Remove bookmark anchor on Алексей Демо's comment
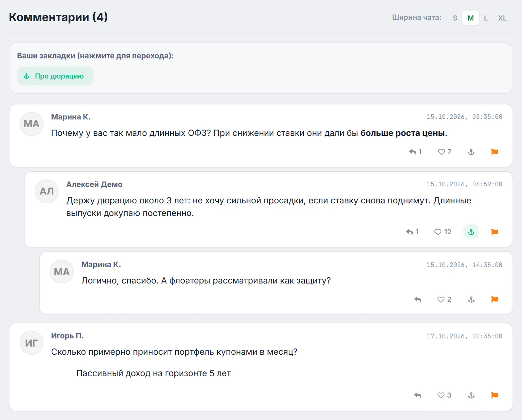Image resolution: width=522 pixels, height=420 pixels. 471,232
